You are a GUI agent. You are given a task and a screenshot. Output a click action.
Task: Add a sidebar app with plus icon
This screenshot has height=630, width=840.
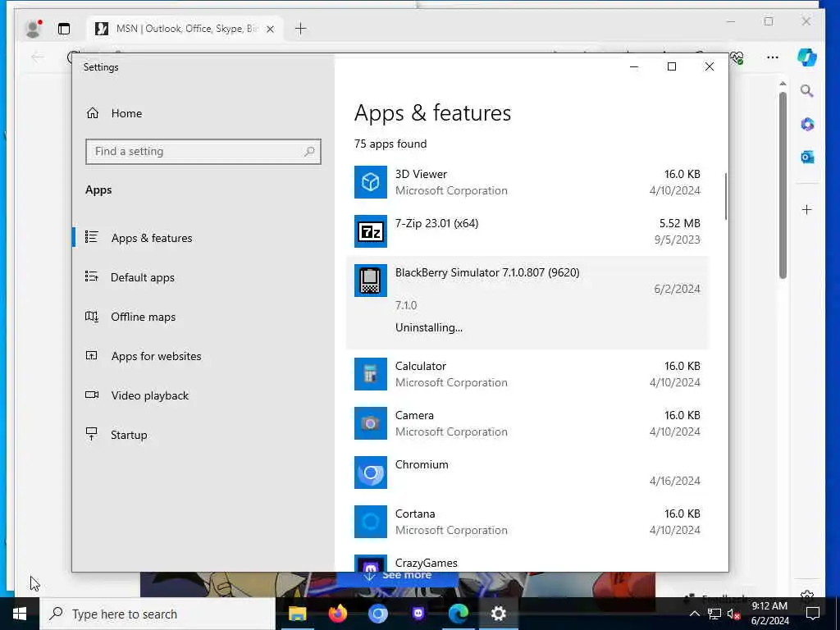[x=807, y=209]
